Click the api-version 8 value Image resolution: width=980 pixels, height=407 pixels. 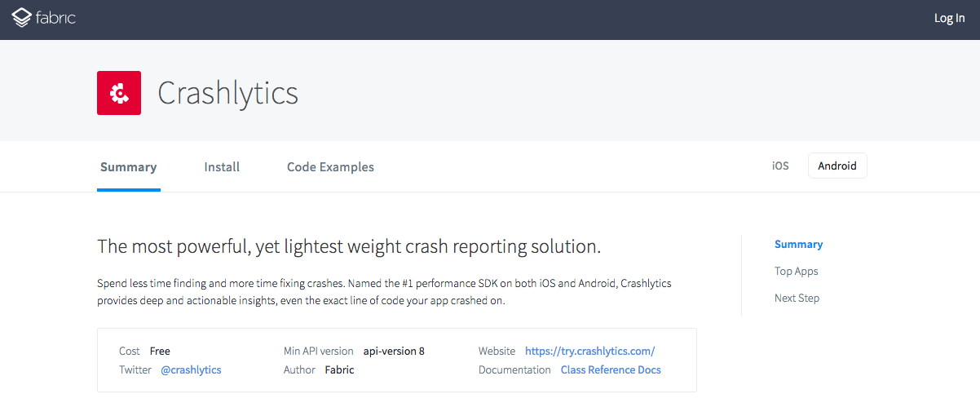[x=394, y=351]
